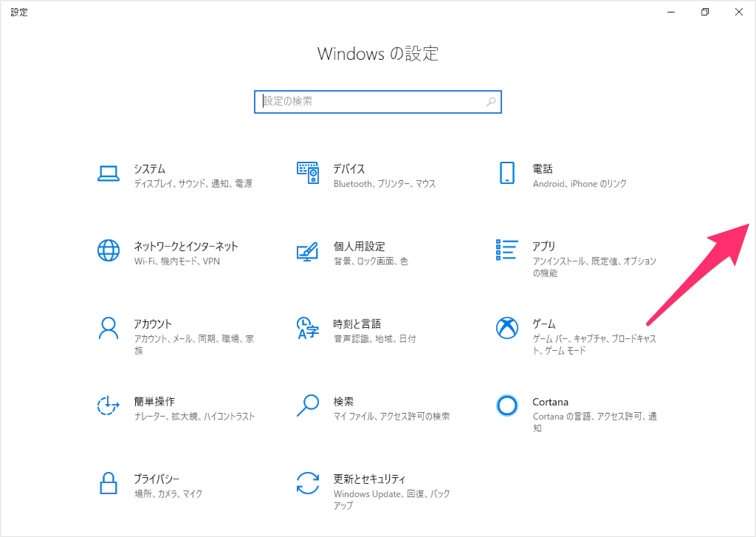Screen dimensions: 756x537
Task: Select the 検索 magnifier icon
Action: pos(308,405)
